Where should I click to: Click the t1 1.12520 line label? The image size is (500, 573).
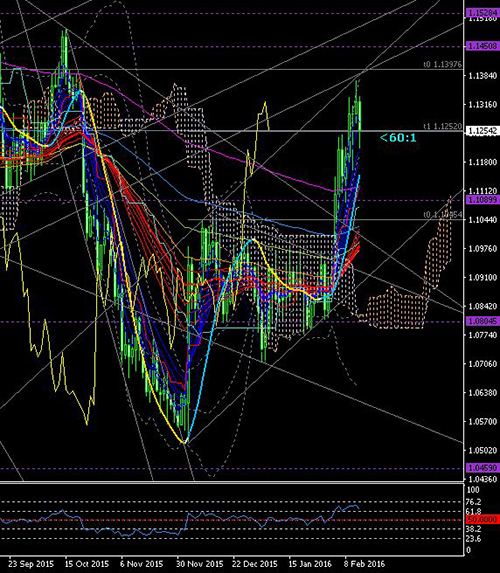pyautogui.click(x=443, y=126)
